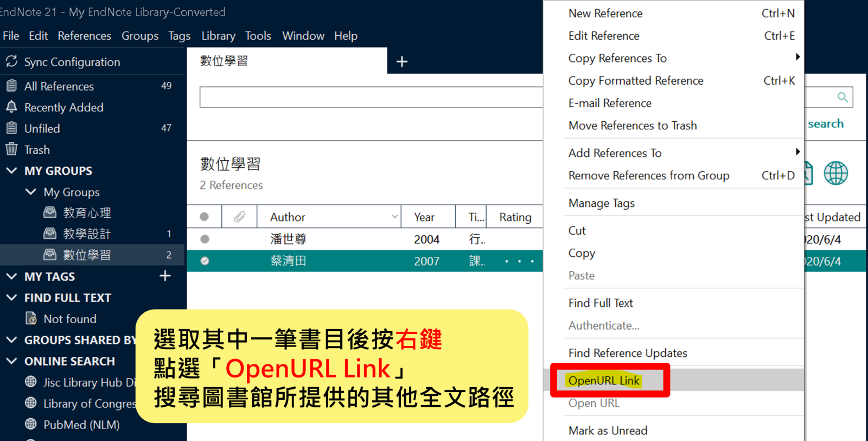Viewport: 868px width, 441px height.
Task: Collapse the FIND FULL TEXT section
Action: [x=11, y=298]
